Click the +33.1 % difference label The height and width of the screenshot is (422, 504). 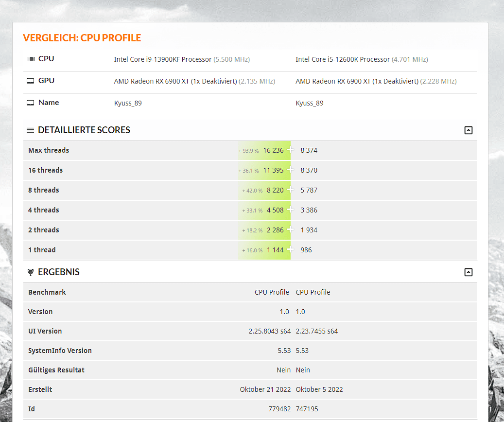252,211
